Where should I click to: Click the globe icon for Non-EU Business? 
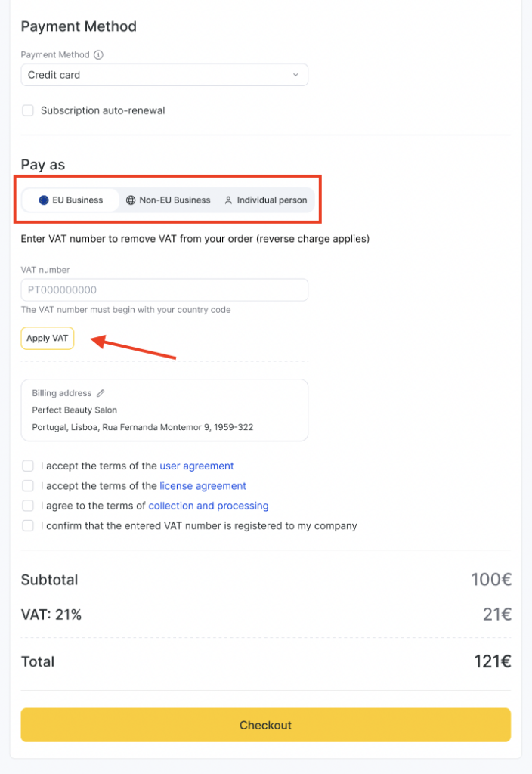[131, 200]
